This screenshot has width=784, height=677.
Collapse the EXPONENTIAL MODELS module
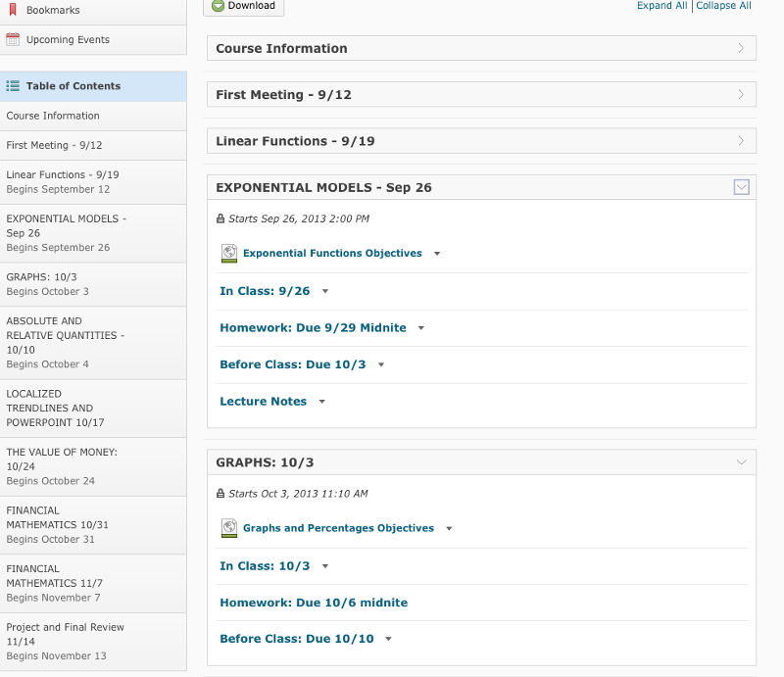[x=741, y=187]
